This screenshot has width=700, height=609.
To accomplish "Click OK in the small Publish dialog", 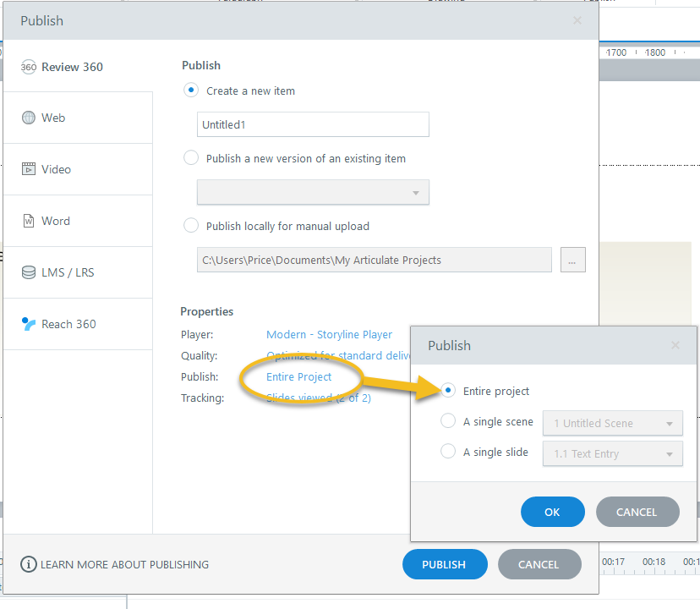I will click(552, 512).
